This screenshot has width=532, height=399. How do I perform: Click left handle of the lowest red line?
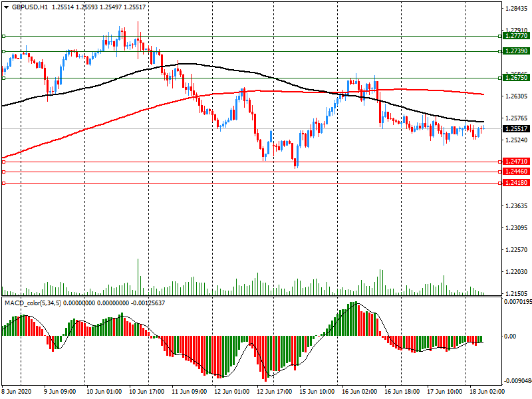[x=3, y=183]
